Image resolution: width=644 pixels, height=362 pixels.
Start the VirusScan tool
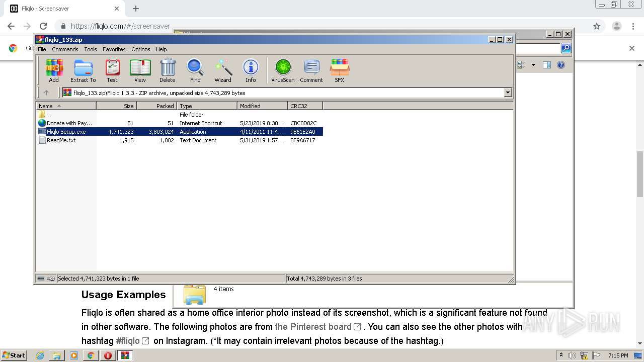(x=283, y=70)
